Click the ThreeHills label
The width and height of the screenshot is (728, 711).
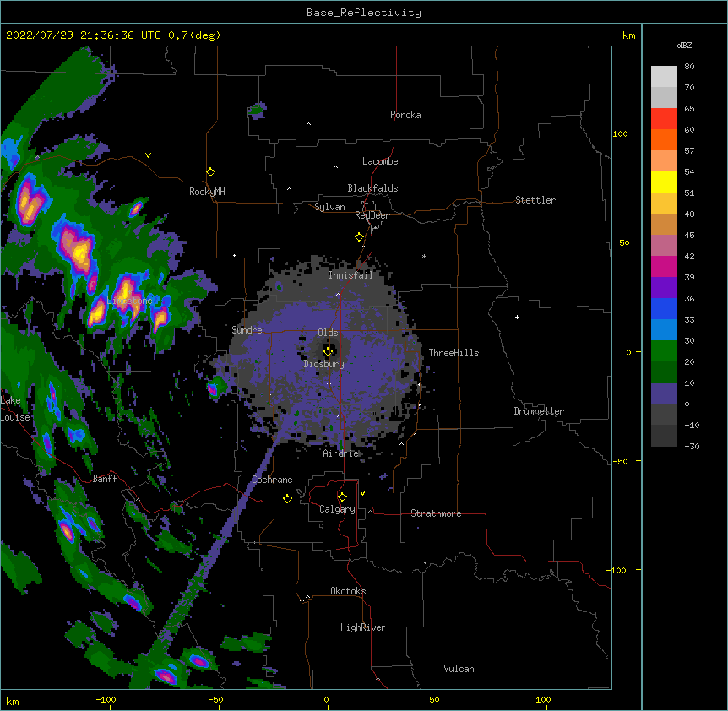pyautogui.click(x=454, y=353)
